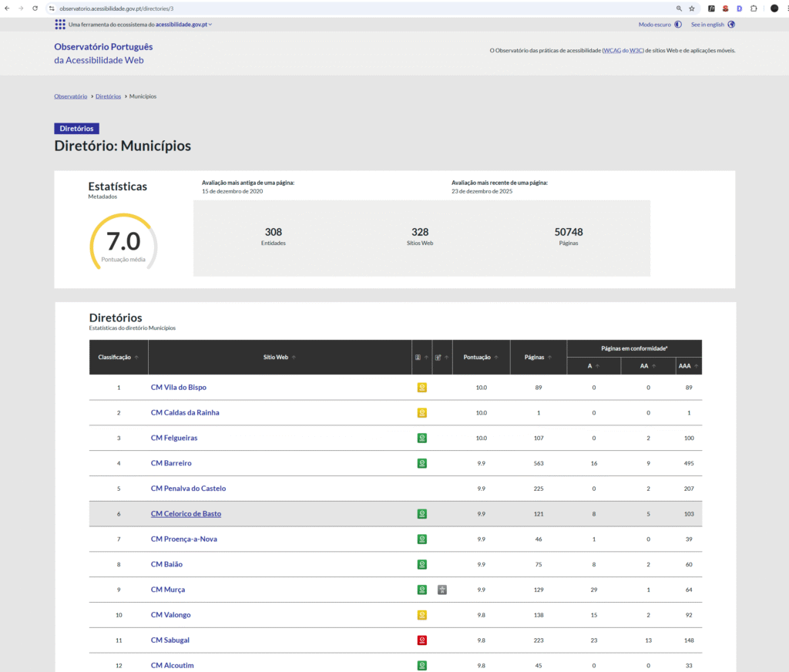The image size is (789, 672).
Task: Open CM Celorico de Basto link
Action: (x=186, y=514)
